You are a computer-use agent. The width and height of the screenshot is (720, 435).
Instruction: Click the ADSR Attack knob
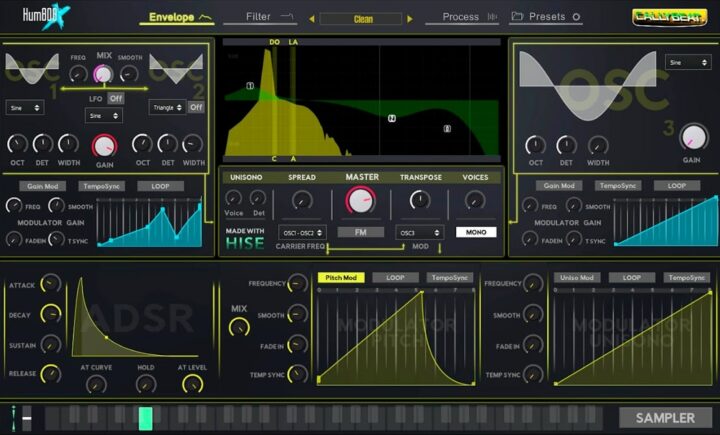tap(50, 285)
